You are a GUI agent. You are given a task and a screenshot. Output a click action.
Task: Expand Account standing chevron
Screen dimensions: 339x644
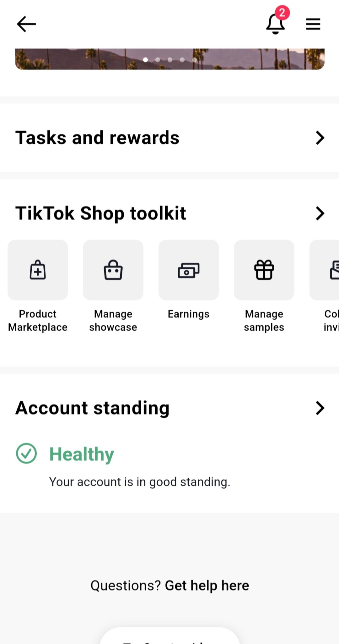click(x=320, y=408)
